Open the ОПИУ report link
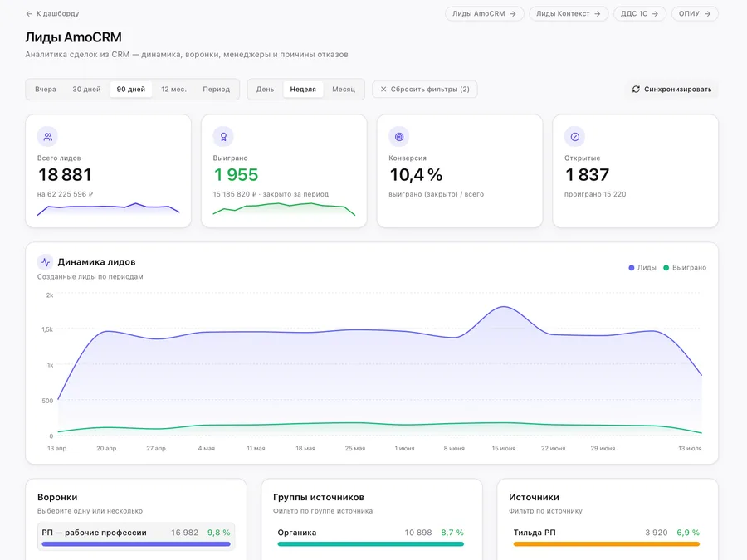 coord(695,14)
